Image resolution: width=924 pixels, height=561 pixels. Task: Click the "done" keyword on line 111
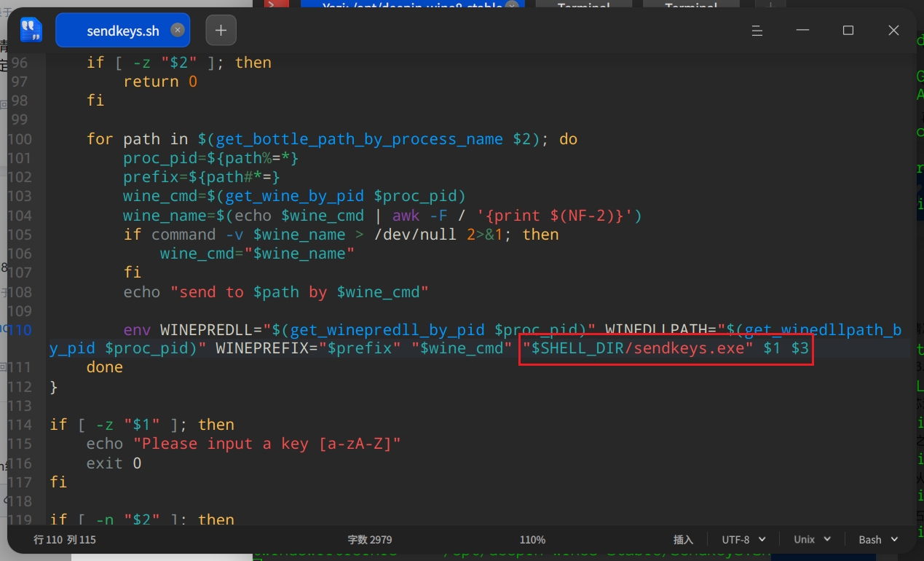click(105, 367)
